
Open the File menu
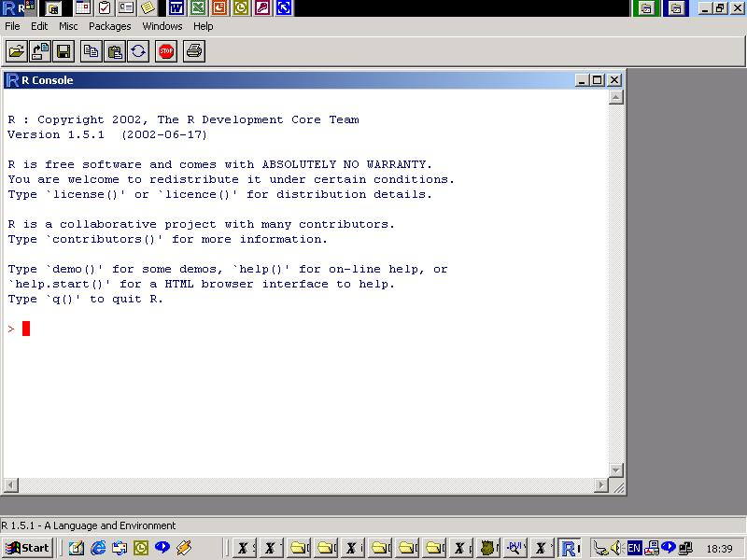pyautogui.click(x=12, y=26)
